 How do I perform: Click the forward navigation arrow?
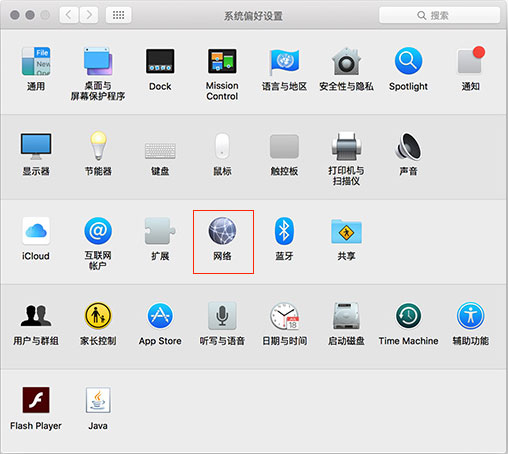tap(89, 15)
